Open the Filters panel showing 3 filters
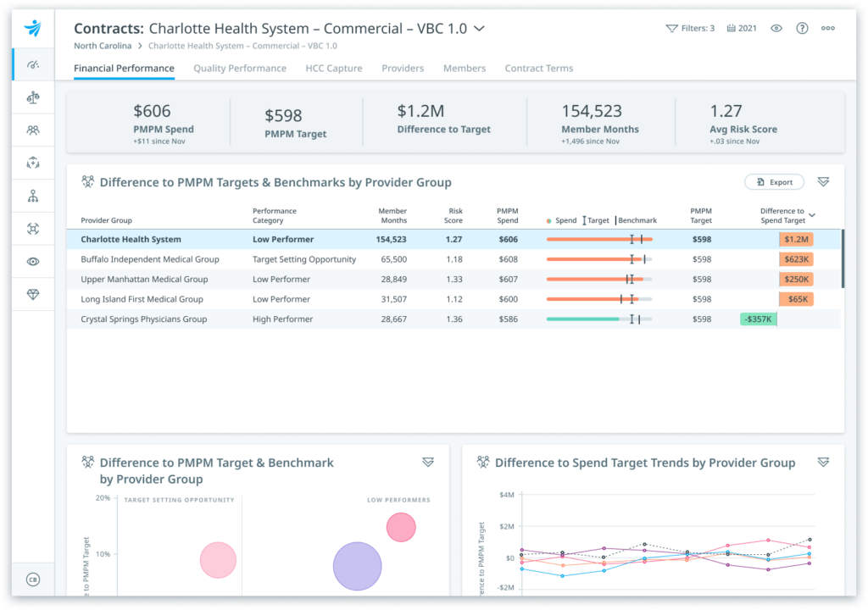 click(x=692, y=28)
